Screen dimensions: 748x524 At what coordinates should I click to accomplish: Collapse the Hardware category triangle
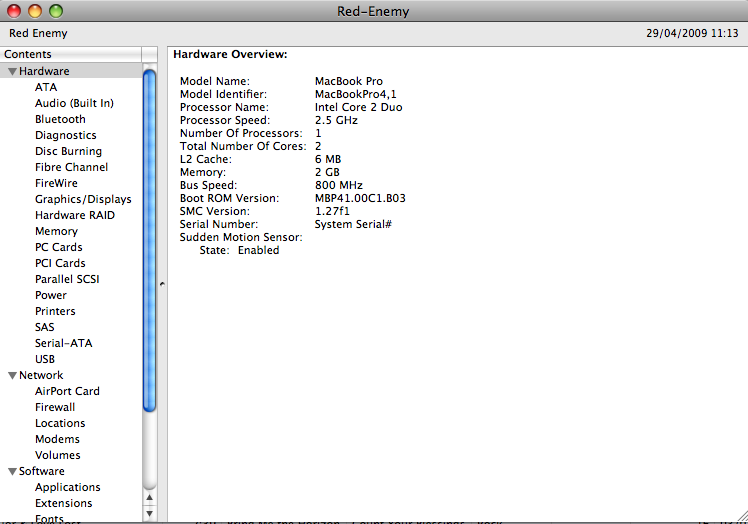click(12, 72)
